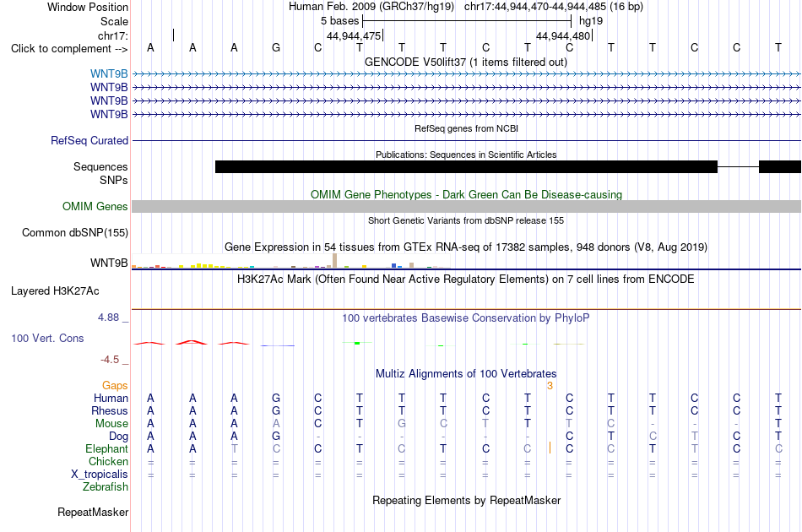Viewport: 802px width, 532px height.
Task: Click the H3K27Ac Mark ENCODE track title
Action: pos(466,280)
